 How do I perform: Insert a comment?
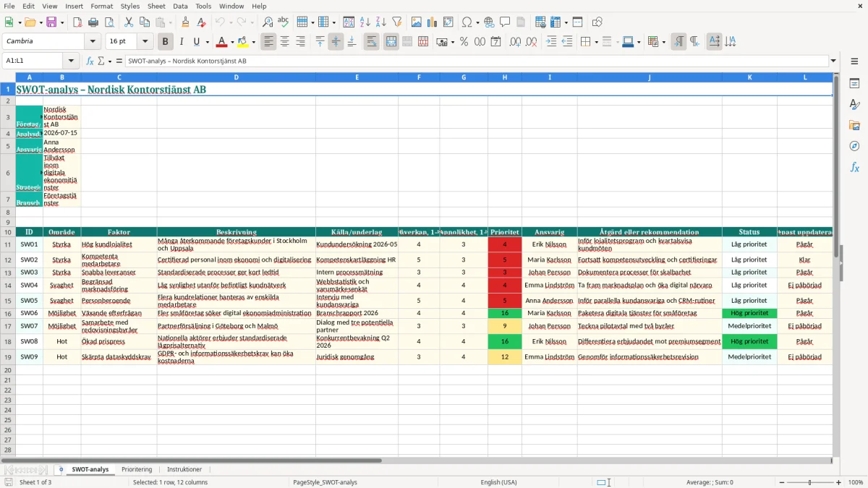point(505,22)
